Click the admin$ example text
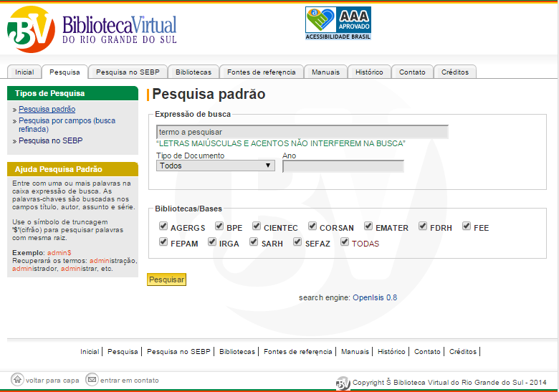This screenshot has width=559, height=392. click(x=59, y=253)
